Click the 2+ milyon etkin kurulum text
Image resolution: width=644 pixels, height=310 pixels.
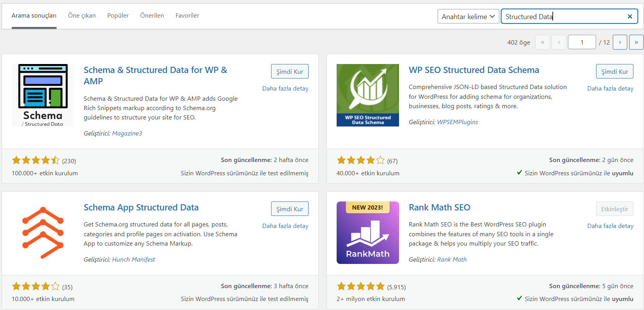[x=371, y=299]
